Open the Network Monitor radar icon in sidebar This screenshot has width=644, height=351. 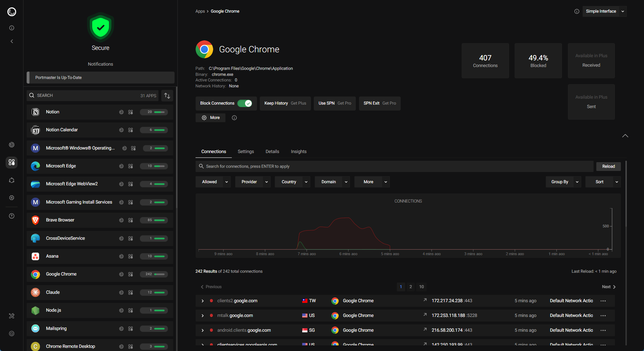pos(12,145)
